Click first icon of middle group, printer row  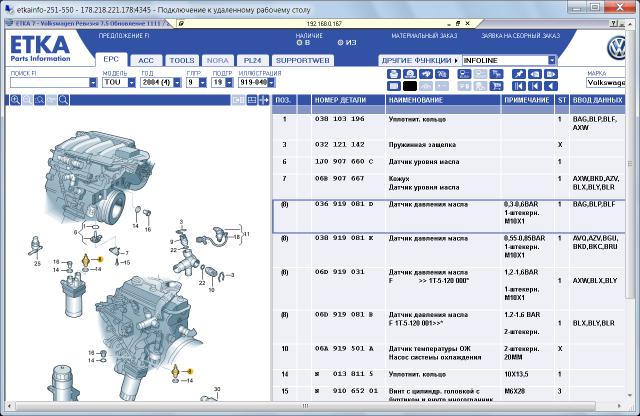coord(464,74)
